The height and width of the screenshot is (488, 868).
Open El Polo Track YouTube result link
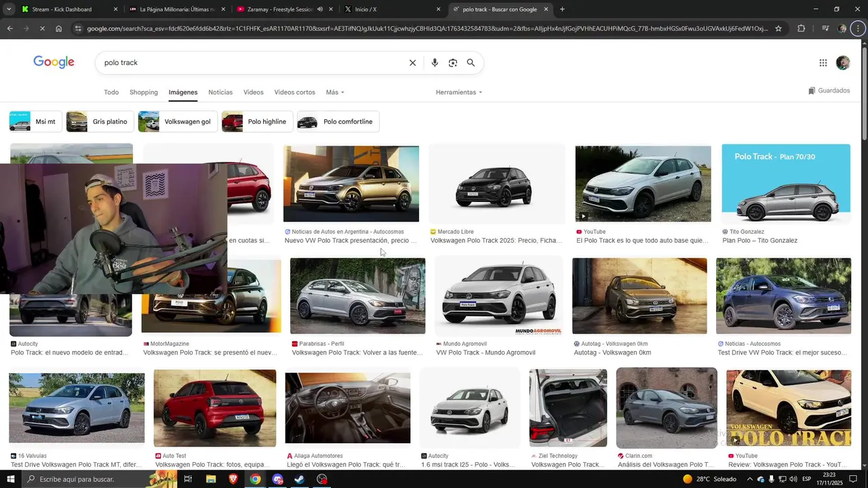tap(642, 241)
